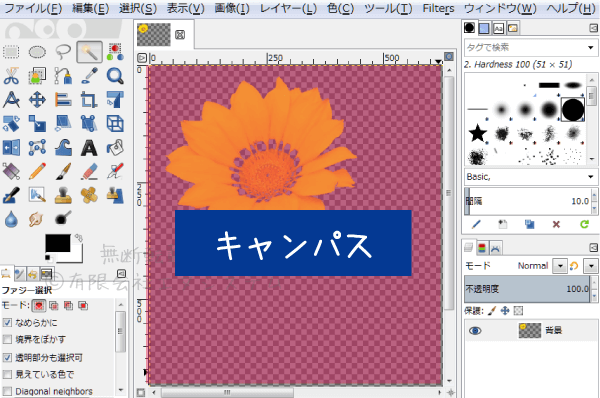
Task: Open the Filters menu
Action: pos(439,8)
